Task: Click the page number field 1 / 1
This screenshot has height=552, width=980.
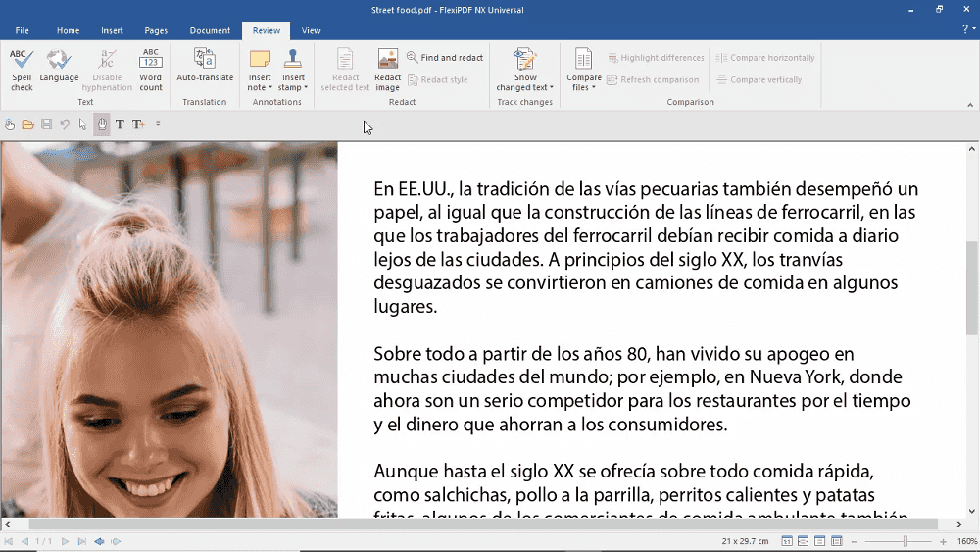Action: pos(44,541)
